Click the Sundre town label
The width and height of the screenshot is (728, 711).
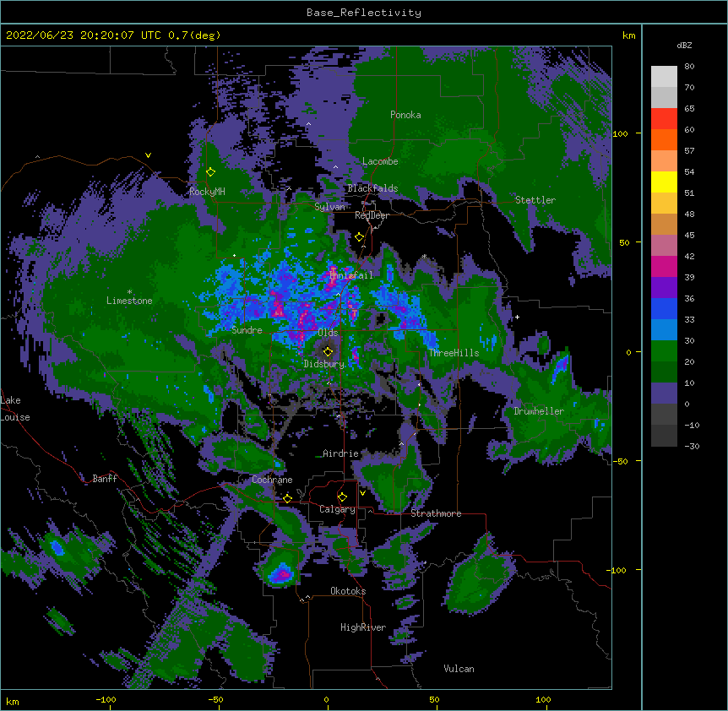[x=247, y=330]
